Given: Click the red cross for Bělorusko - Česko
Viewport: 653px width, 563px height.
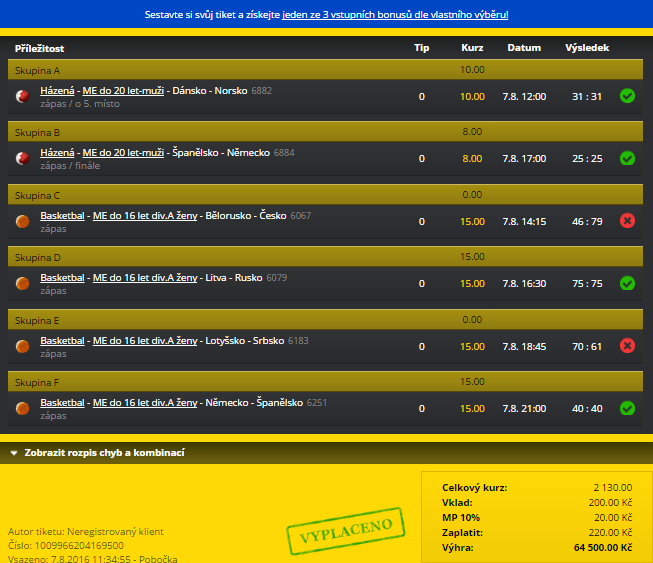Looking at the screenshot, I should click(627, 221).
